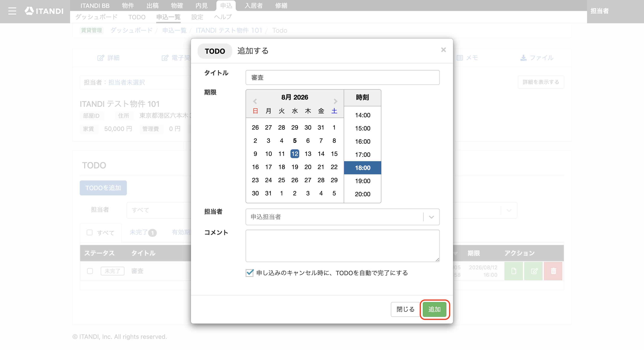
Task: Select 17:00 in time list
Action: [x=363, y=154]
